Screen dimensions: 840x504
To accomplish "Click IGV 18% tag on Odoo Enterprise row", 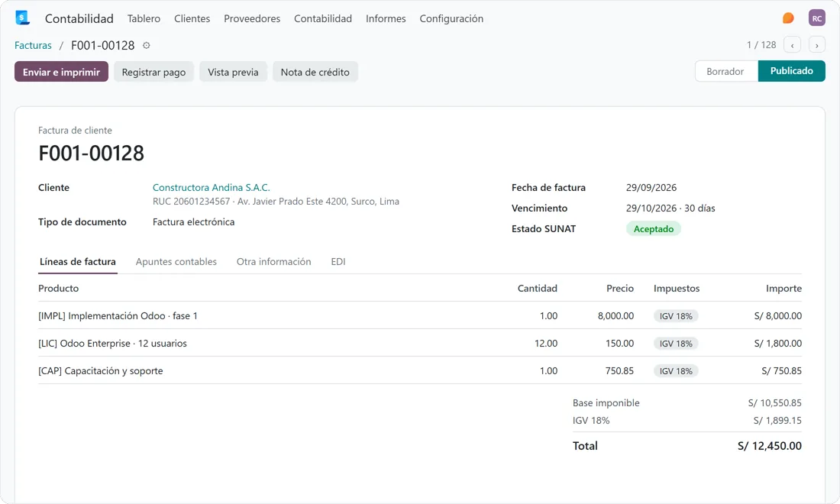I will (676, 344).
